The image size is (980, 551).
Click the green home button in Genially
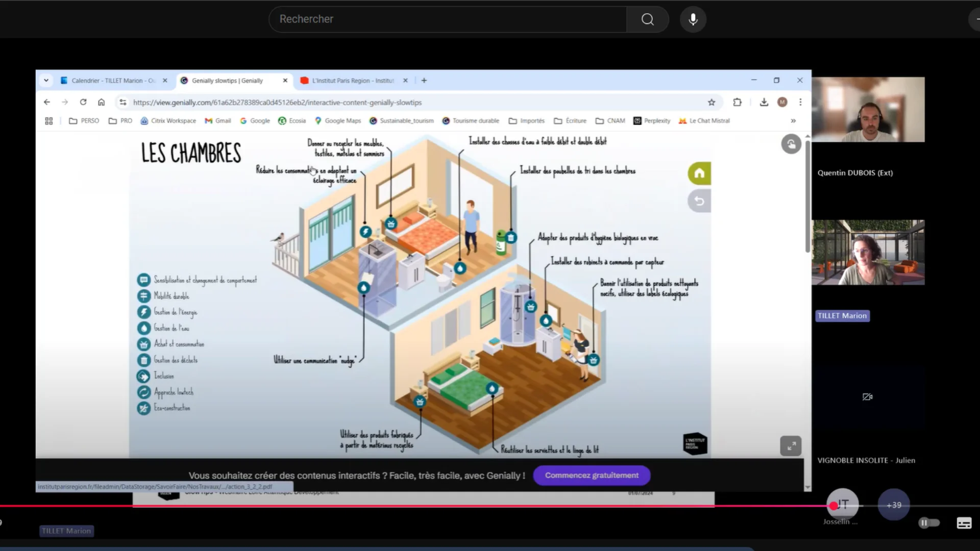click(699, 173)
